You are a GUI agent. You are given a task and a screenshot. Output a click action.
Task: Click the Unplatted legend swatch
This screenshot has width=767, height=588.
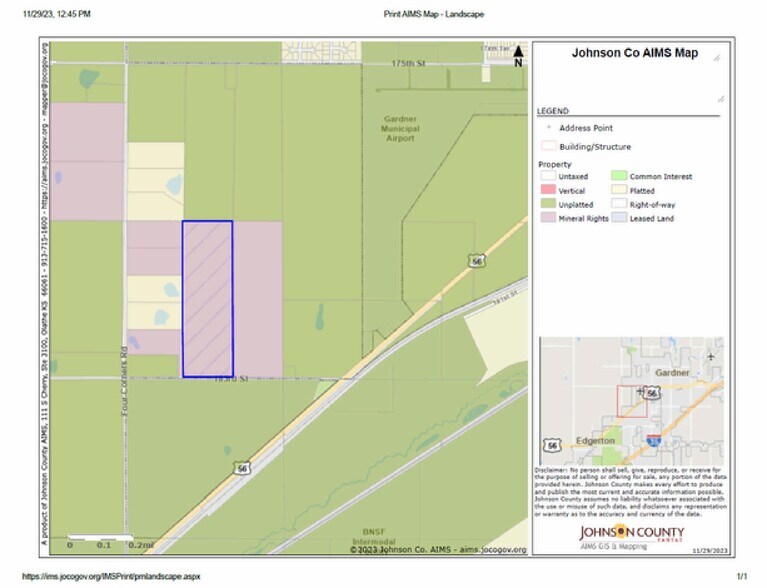[x=548, y=204]
